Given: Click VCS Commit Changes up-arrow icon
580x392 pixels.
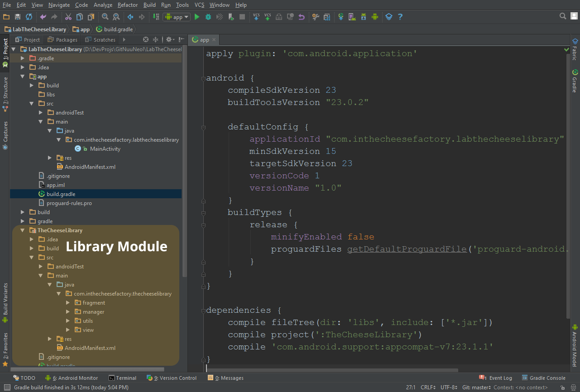Looking at the screenshot, I should pyautogui.click(x=268, y=17).
